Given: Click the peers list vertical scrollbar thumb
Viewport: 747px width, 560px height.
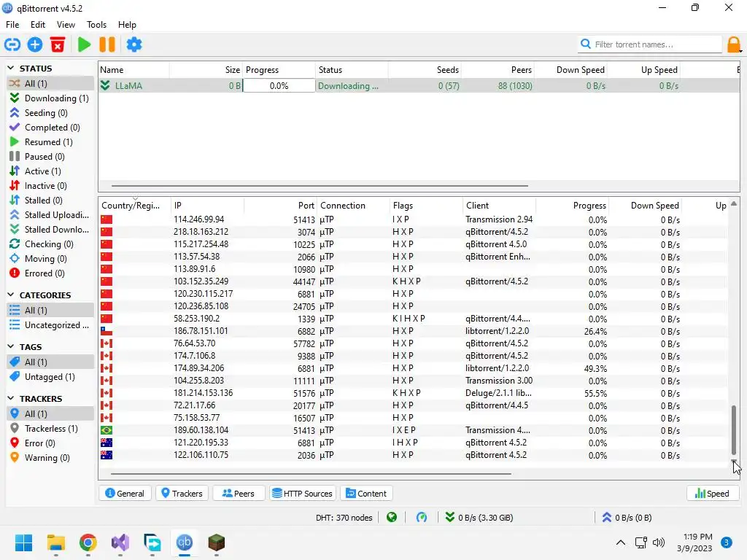Looking at the screenshot, I should coord(734,430).
